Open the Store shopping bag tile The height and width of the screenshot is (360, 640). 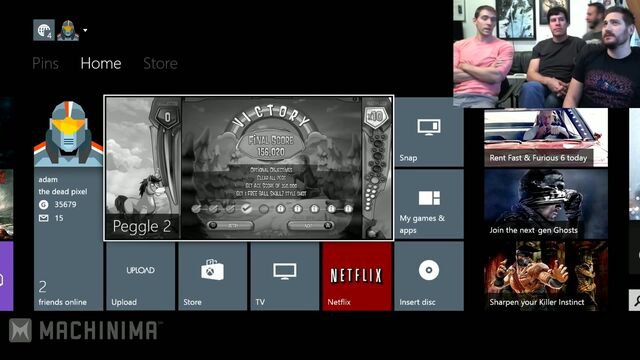click(x=213, y=276)
